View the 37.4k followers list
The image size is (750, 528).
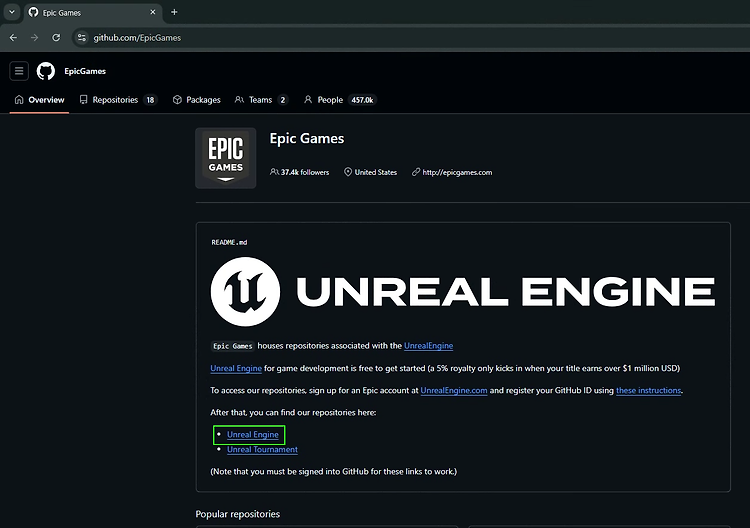(x=300, y=172)
